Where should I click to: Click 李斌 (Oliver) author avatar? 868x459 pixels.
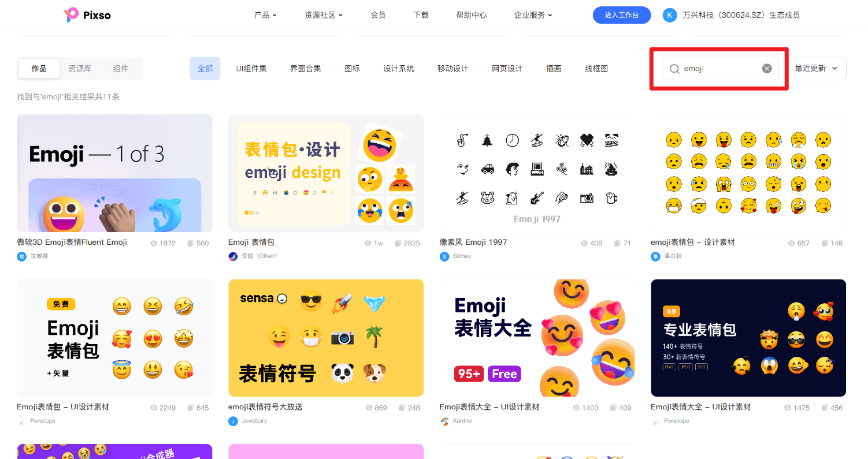(232, 256)
